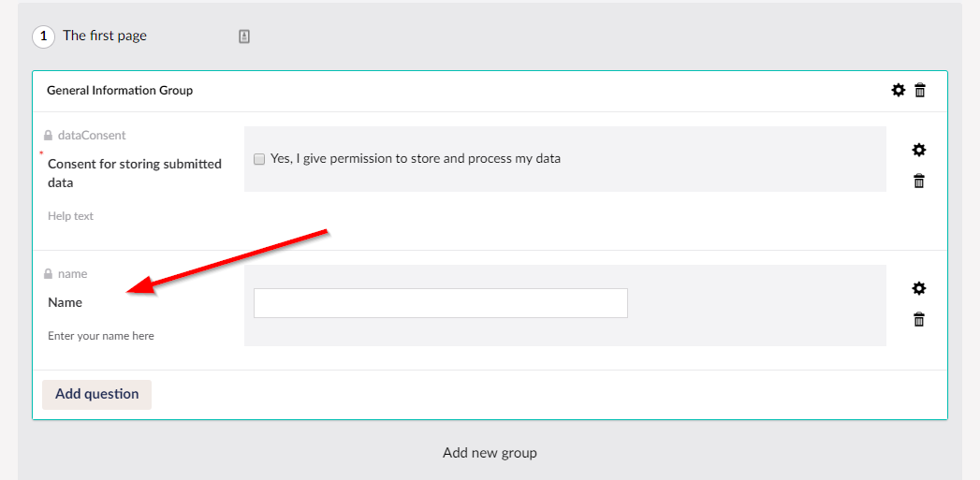The height and width of the screenshot is (480, 980).
Task: Delete the Name question with trash icon
Action: 919,319
